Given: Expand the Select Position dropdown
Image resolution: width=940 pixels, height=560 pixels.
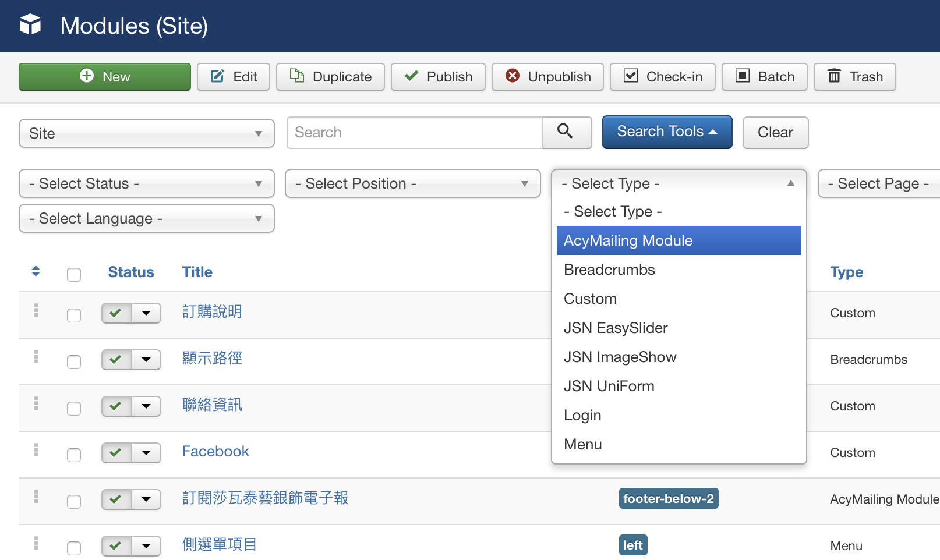Looking at the screenshot, I should point(412,183).
